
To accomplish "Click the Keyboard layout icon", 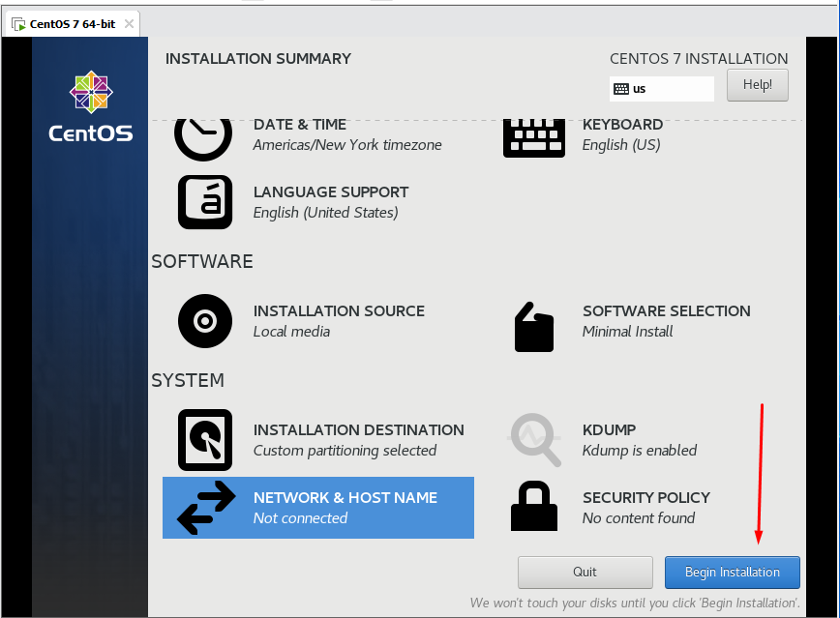I will (x=533, y=138).
